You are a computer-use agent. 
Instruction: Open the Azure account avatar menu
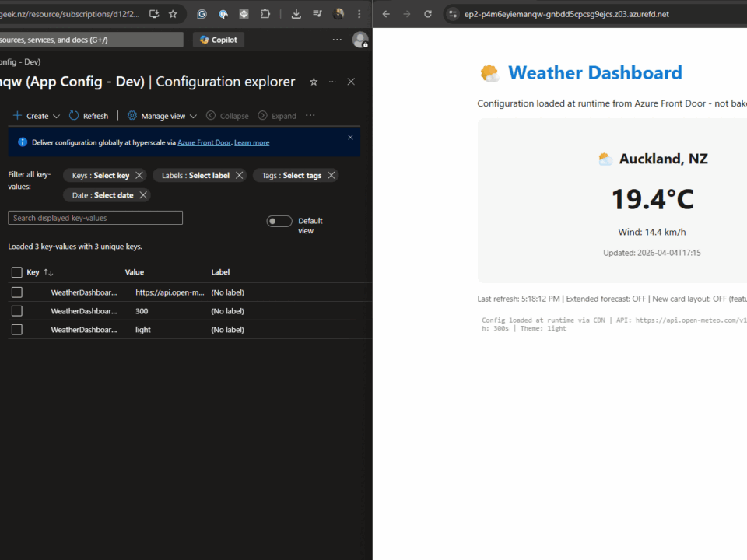(359, 40)
